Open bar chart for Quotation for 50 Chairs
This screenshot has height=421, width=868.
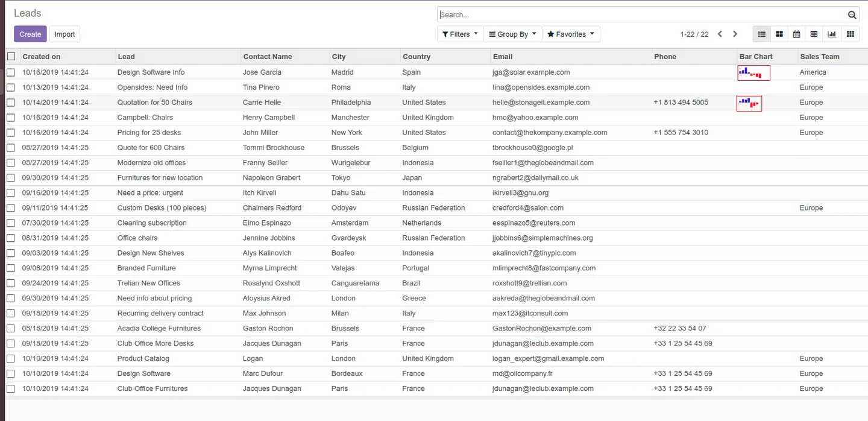pyautogui.click(x=749, y=103)
